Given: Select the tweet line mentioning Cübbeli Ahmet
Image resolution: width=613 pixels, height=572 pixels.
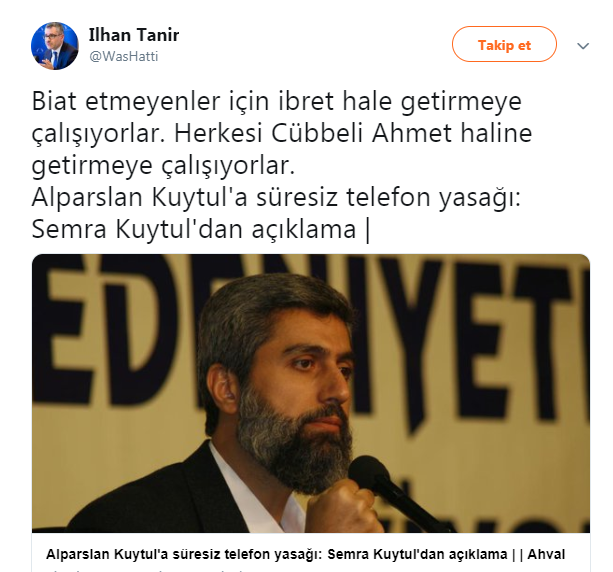Looking at the screenshot, I should [x=282, y=133].
